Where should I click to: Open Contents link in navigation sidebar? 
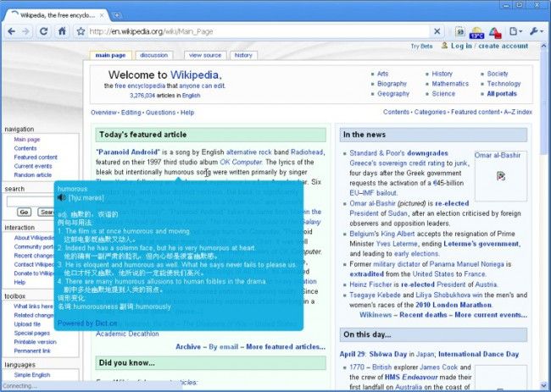click(25, 148)
